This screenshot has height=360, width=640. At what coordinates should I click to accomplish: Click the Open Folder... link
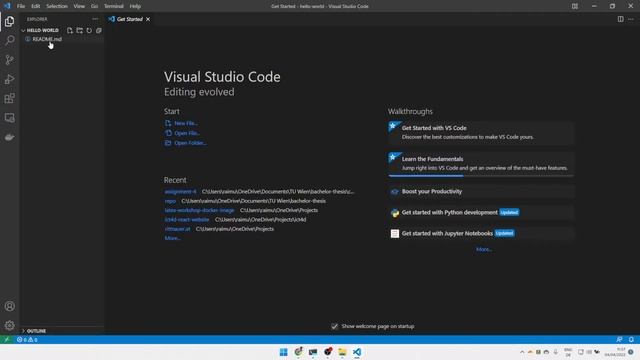pyautogui.click(x=190, y=143)
